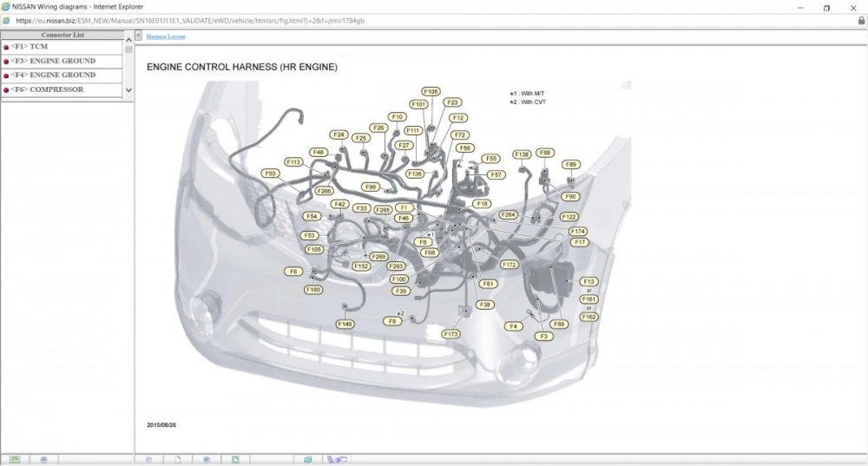Viewport: 868px width, 466px height.
Task: Click the F149 connector label on diagram
Action: click(x=345, y=325)
